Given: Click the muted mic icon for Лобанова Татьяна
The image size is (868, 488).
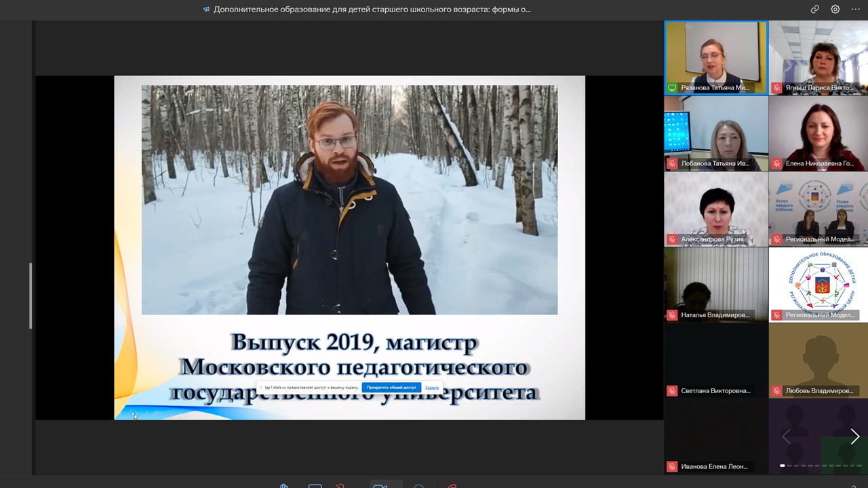Looking at the screenshot, I should [x=672, y=163].
